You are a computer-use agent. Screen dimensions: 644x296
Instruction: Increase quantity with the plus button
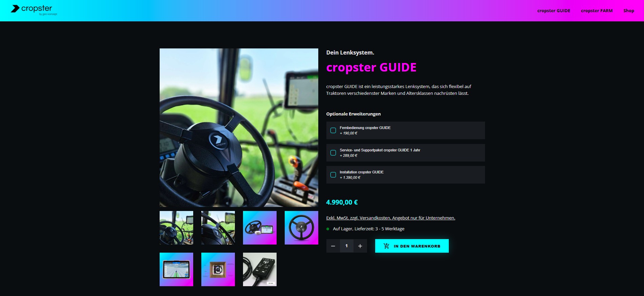[x=360, y=246]
